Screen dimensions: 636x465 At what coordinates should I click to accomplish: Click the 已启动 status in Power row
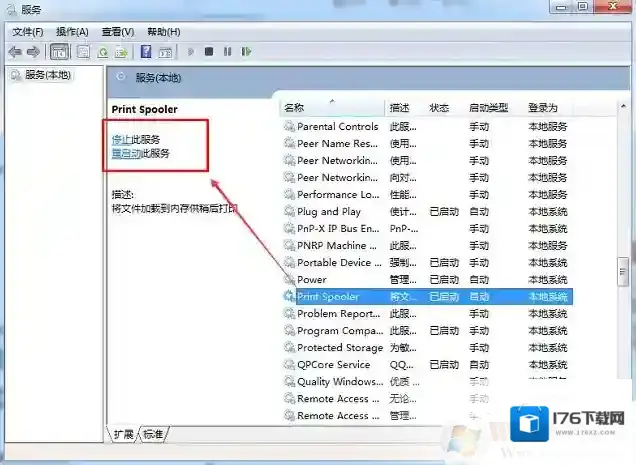coord(444,280)
